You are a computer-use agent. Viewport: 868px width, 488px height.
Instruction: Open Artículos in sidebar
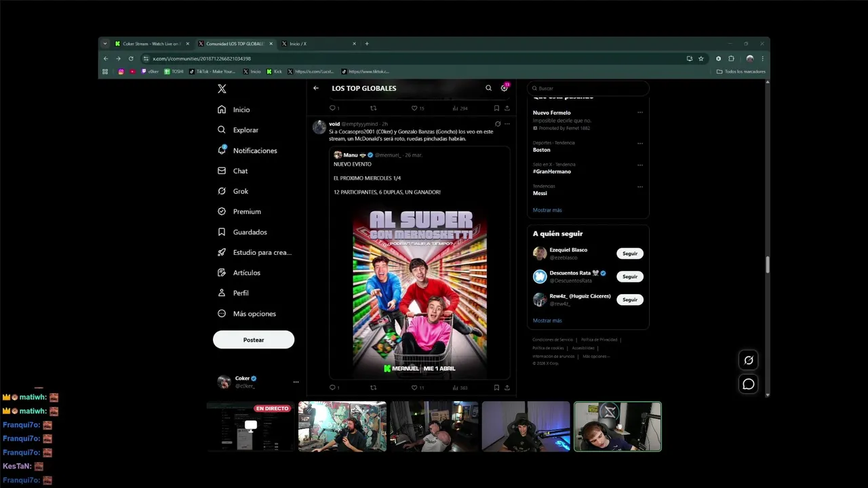239,272
